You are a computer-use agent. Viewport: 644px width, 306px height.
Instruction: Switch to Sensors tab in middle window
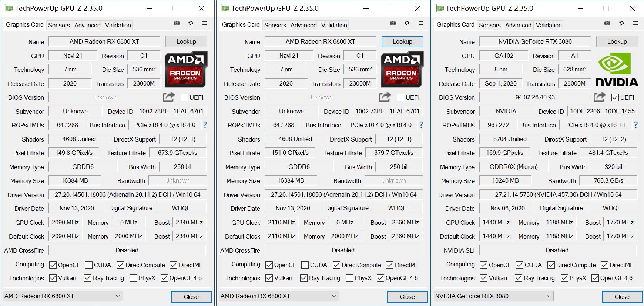point(275,25)
